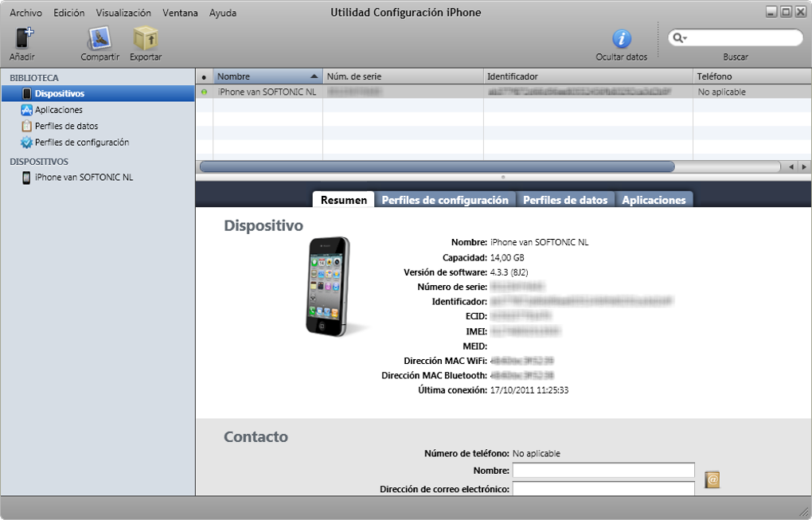Screen dimensions: 812x520
Task: Click the Exportar box icon
Action: 146,38
